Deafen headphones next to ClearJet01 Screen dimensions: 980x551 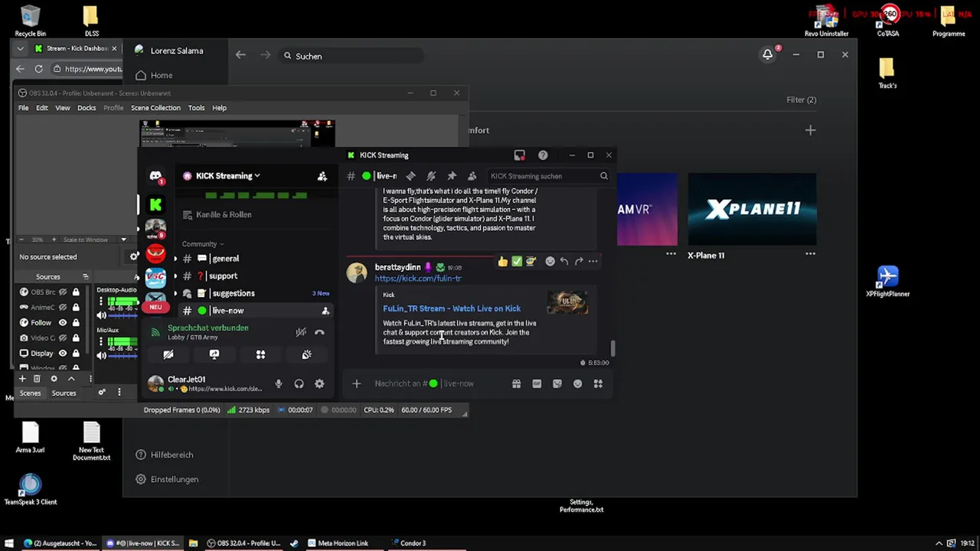point(299,384)
